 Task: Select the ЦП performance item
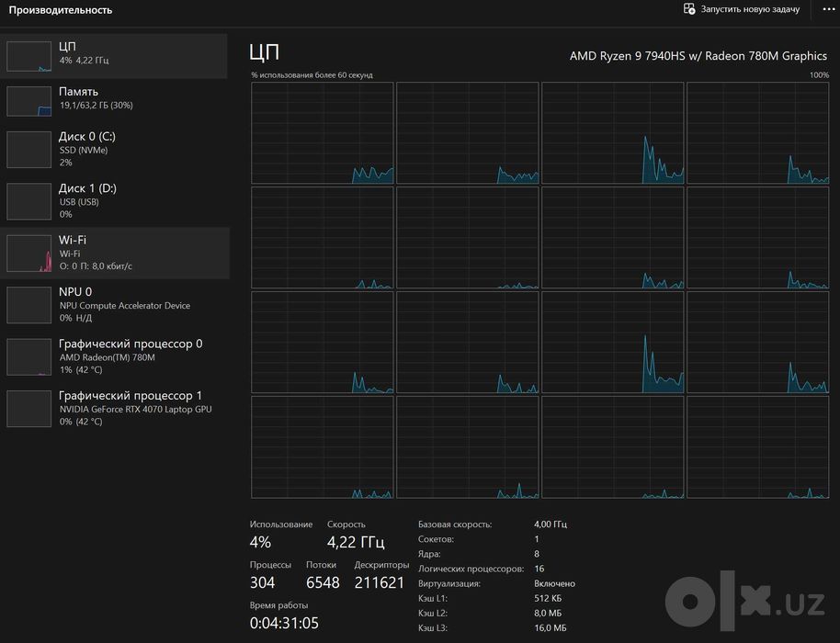(114, 56)
